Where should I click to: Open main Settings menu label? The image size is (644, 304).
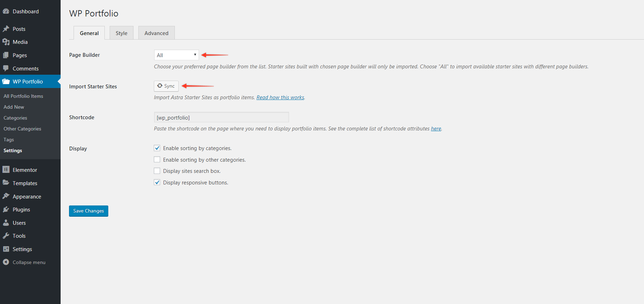pos(22,249)
